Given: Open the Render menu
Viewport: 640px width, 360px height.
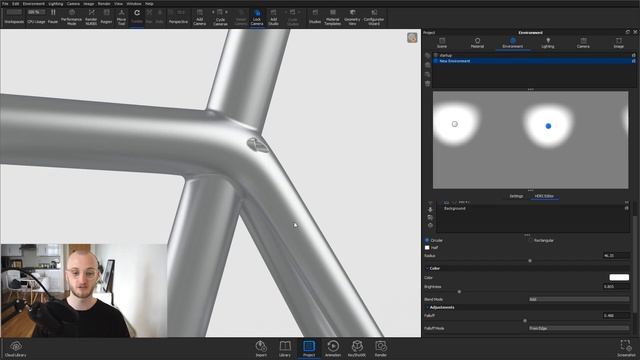Looking at the screenshot, I should tap(104, 4).
